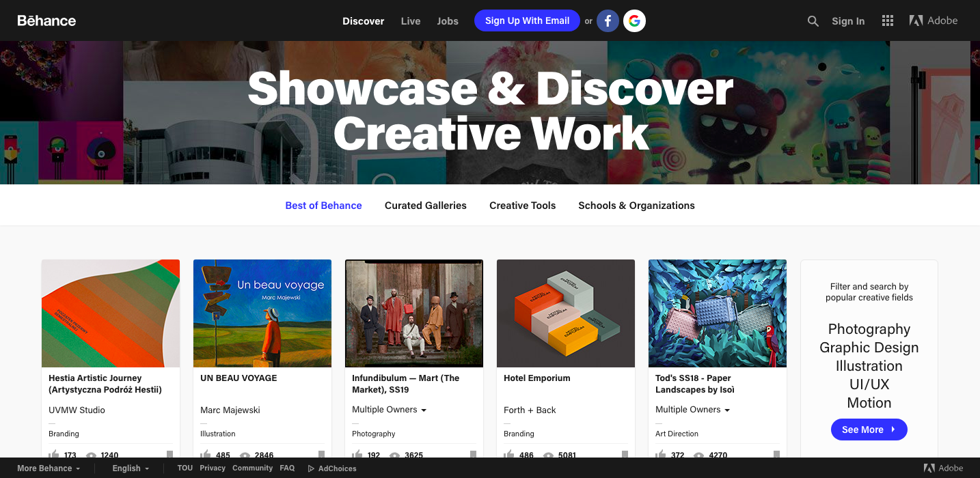
Task: Open the English language dropdown
Action: (x=129, y=468)
